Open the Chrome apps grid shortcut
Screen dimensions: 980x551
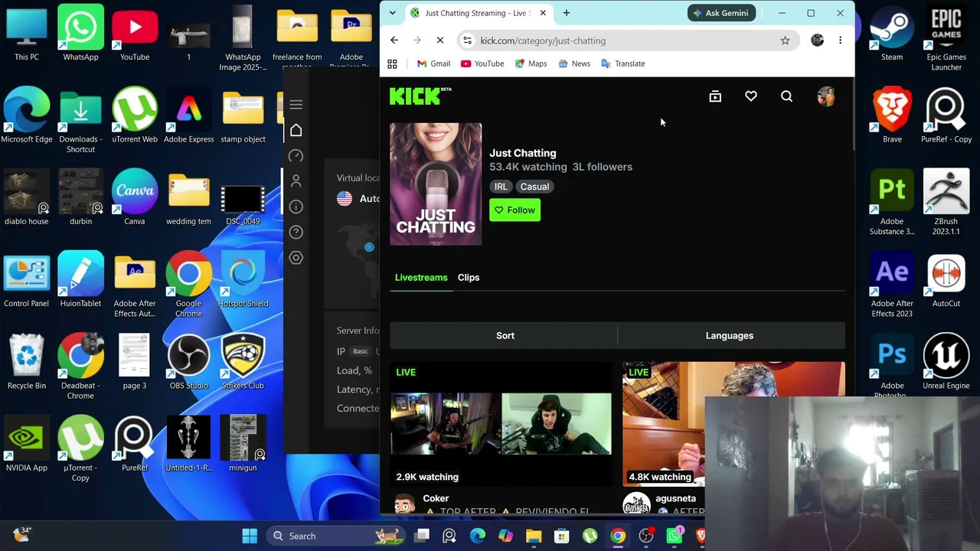(392, 64)
